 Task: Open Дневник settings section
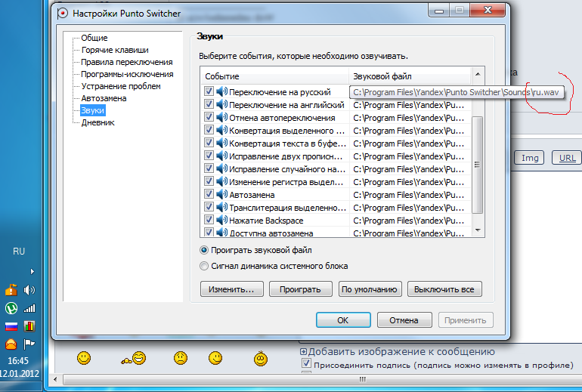click(98, 123)
